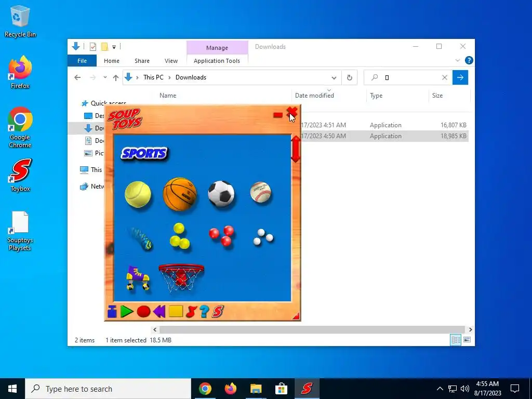Viewport: 532px width, 399px height.
Task: Sort by Date modified column
Action: click(x=314, y=96)
